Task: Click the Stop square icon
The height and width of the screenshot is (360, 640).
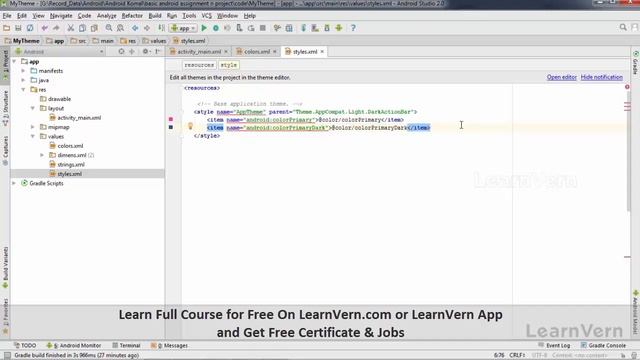Action: (263, 28)
